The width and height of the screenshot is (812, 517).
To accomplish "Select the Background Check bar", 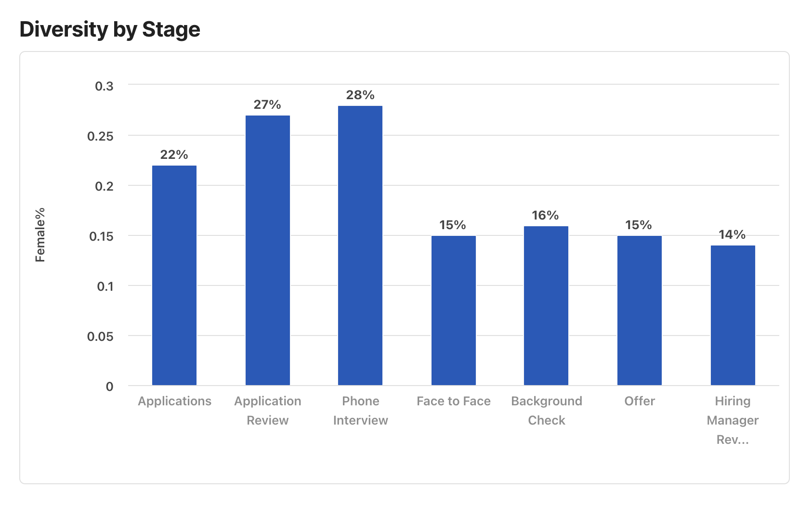I will (x=546, y=306).
